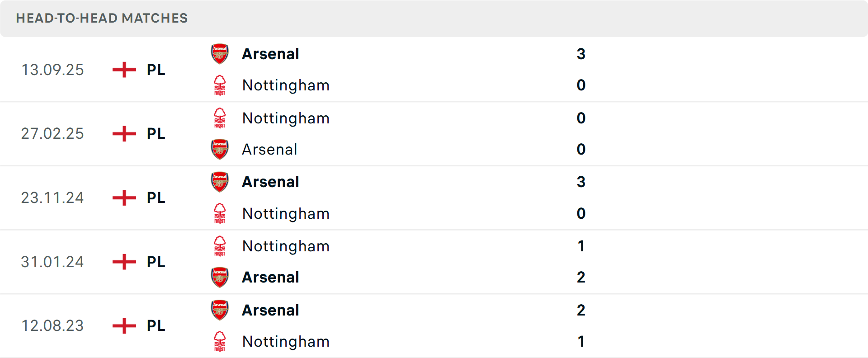This screenshot has height=358, width=868.
Task: Click Arsenal crest in 27.02.25 match
Action: point(220,149)
